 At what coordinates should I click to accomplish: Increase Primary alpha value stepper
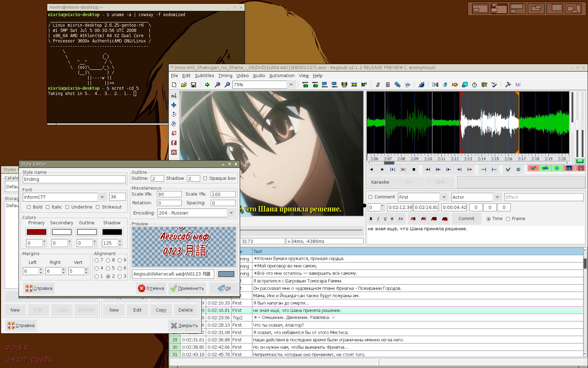(x=44, y=241)
